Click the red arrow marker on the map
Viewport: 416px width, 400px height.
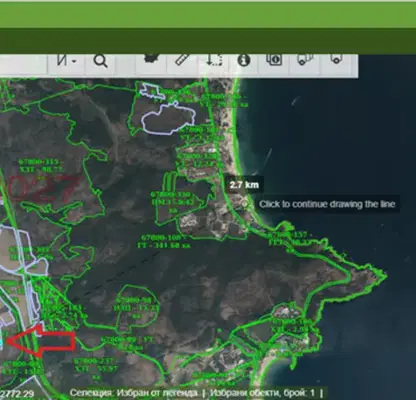pos(41,341)
